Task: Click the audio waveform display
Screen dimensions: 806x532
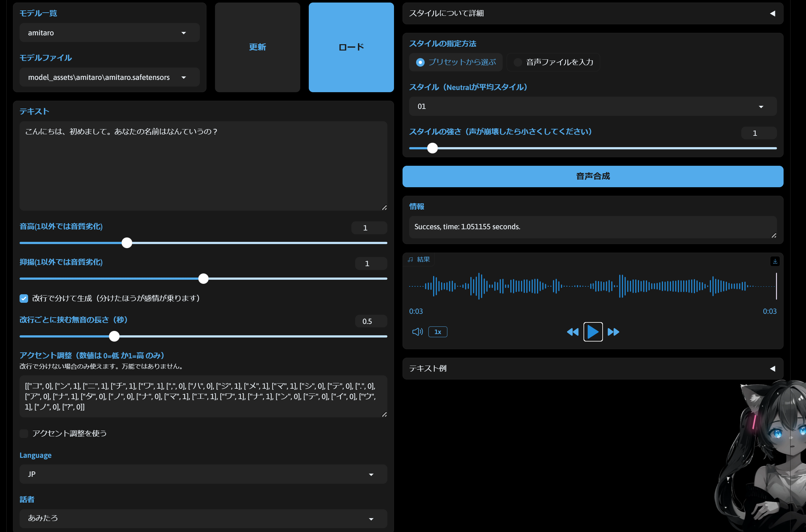Action: click(592, 286)
